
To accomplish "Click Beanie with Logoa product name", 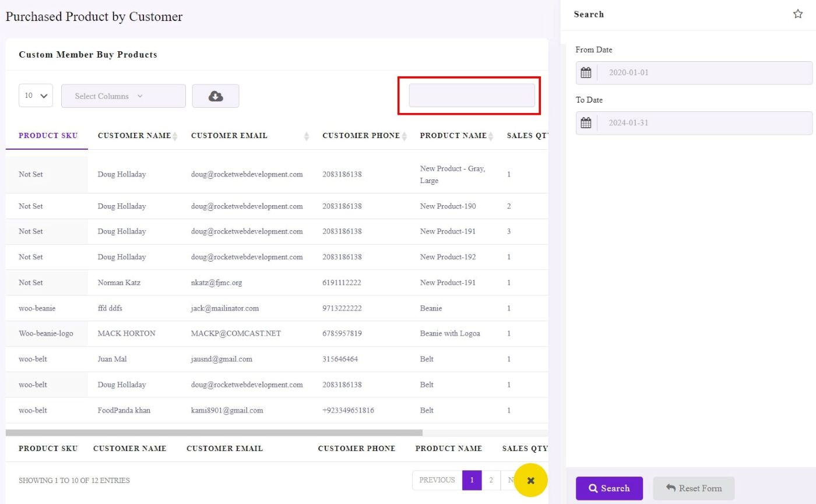I will (x=450, y=334).
